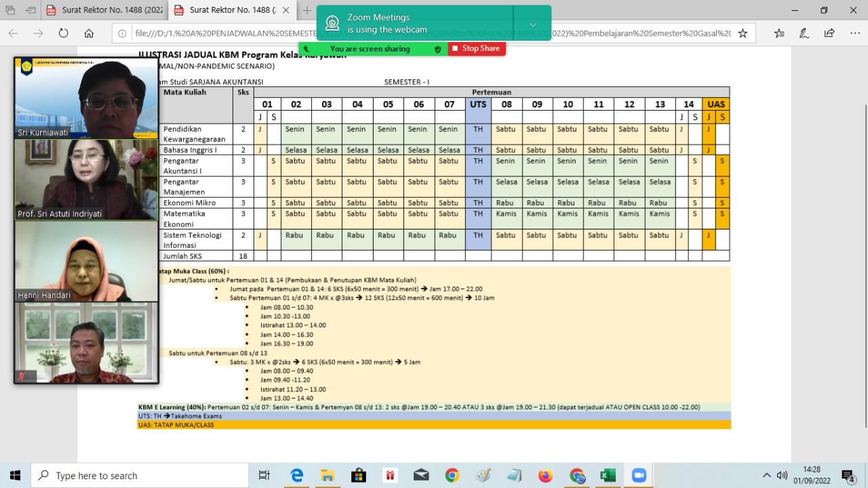Select Henni Handari's video thumbnail
The height and width of the screenshot is (488, 868).
click(86, 261)
